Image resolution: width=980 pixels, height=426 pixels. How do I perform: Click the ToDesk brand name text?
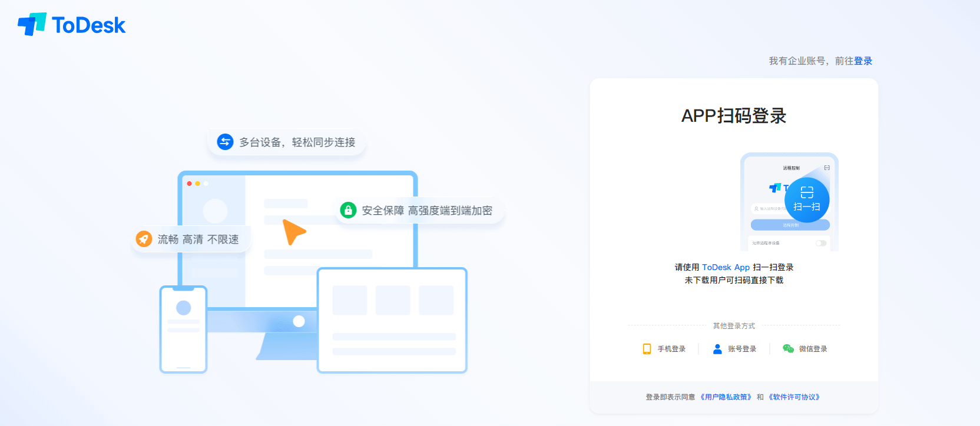[x=88, y=25]
